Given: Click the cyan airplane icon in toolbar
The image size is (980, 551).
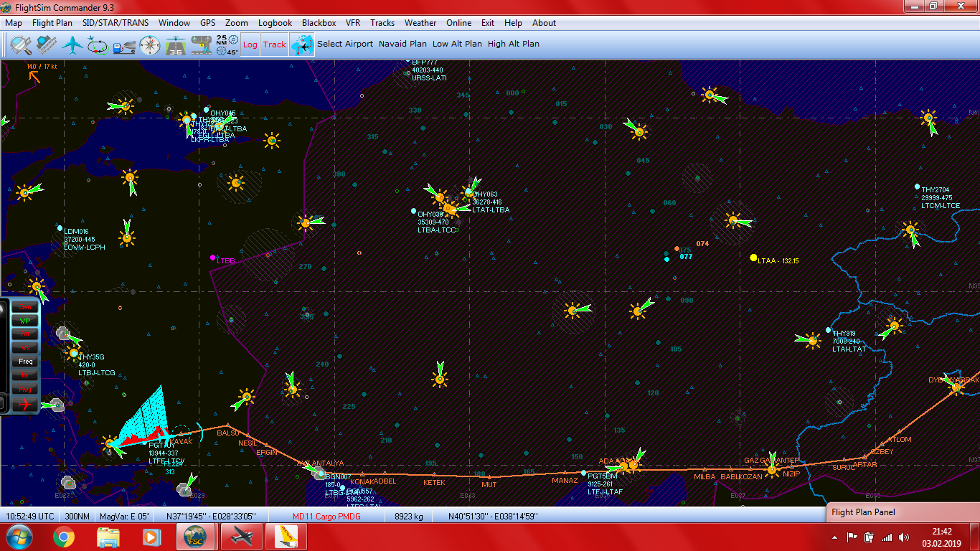Looking at the screenshot, I should [x=72, y=44].
